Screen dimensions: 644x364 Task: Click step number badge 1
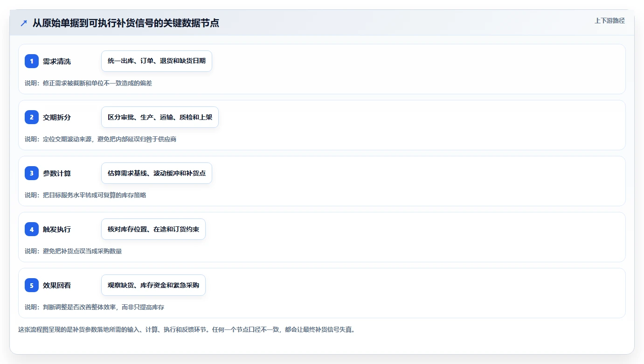(32, 61)
